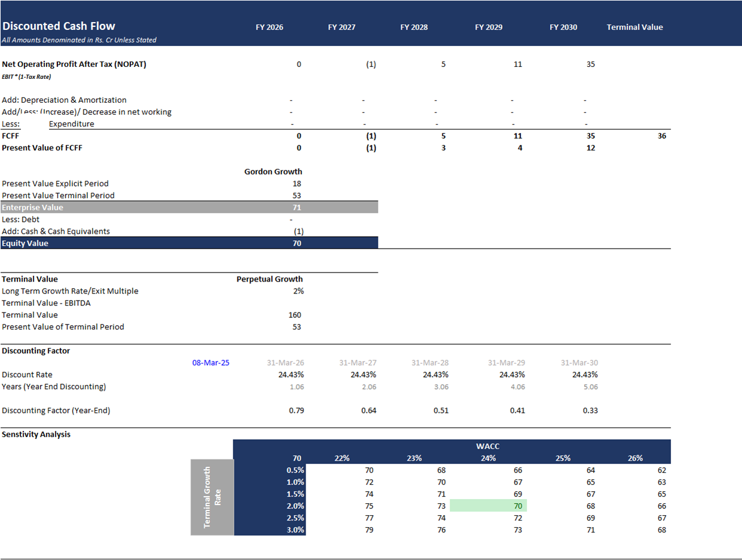Select the navy Equity Value row label
The height and width of the screenshot is (560, 742).
25,243
